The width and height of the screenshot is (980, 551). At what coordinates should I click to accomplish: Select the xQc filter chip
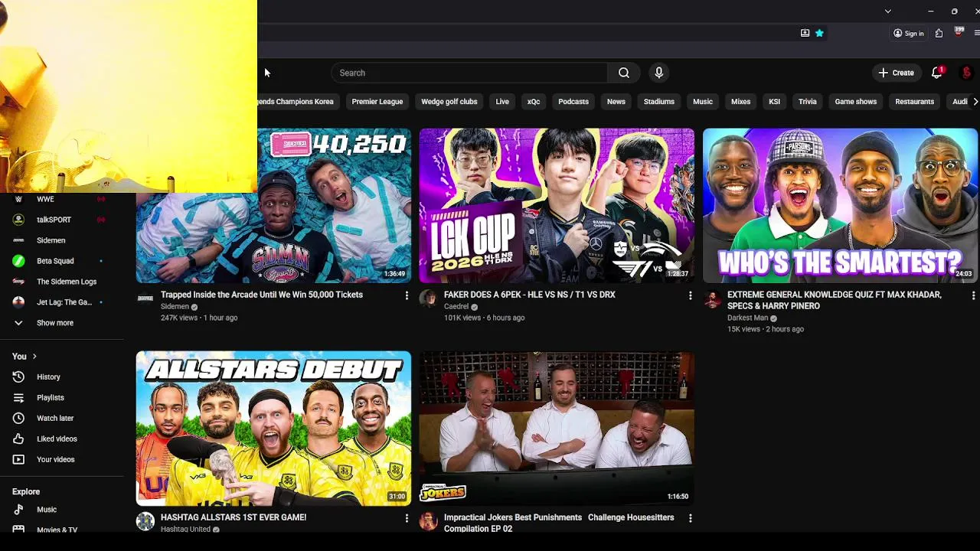click(x=534, y=102)
